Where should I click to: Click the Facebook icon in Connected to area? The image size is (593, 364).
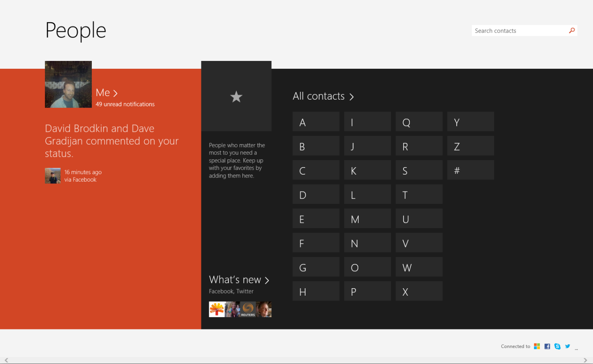tap(547, 346)
